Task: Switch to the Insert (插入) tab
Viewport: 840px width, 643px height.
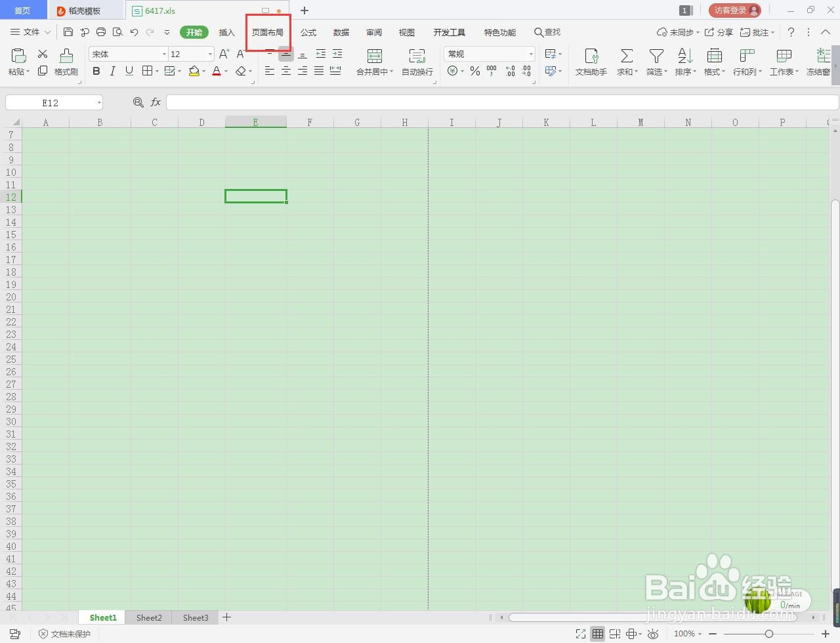Action: 226,32
